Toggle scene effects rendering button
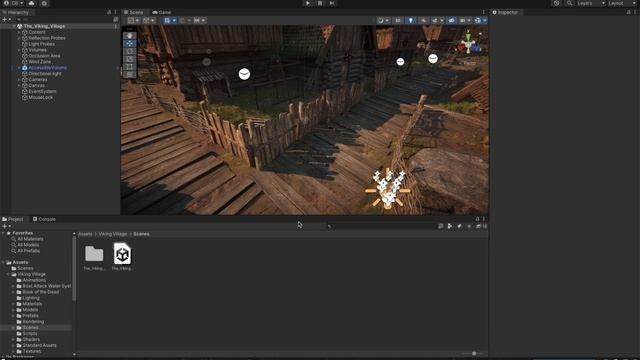Viewport: 640px width, 360px height. [x=435, y=20]
